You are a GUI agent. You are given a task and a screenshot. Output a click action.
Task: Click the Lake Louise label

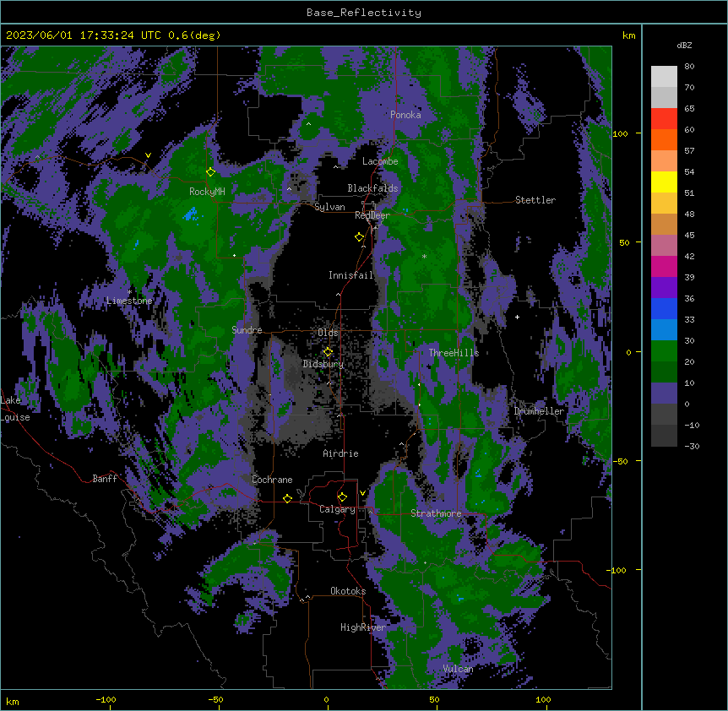(15, 409)
